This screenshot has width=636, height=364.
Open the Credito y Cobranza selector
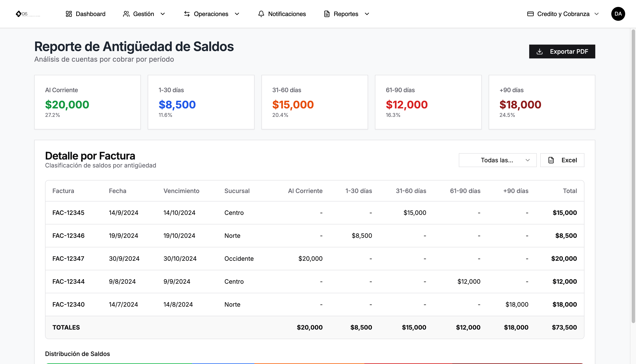563,14
